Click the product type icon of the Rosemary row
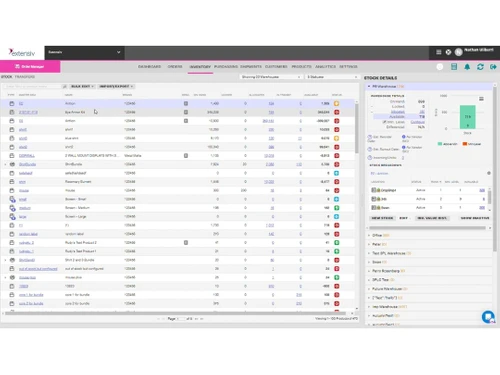The height and width of the screenshot is (375, 500). coord(12,182)
